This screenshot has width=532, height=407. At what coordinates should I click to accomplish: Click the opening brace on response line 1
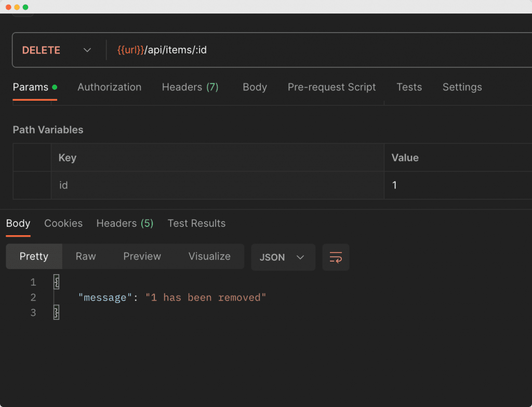56,282
